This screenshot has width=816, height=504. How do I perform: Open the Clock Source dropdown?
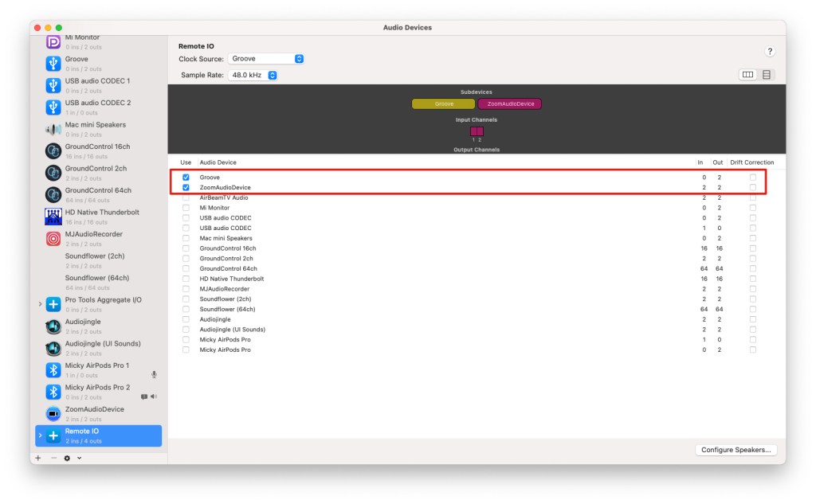pyautogui.click(x=266, y=59)
